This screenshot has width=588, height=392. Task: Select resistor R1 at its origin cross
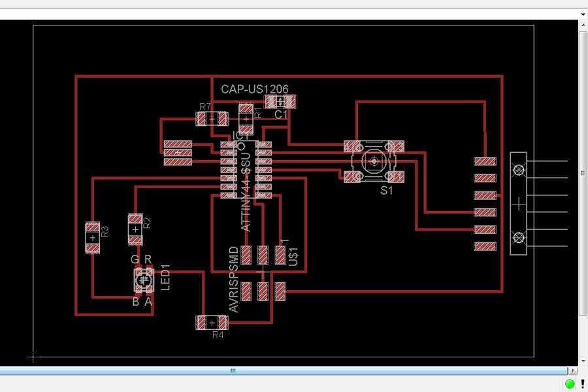tap(246, 120)
